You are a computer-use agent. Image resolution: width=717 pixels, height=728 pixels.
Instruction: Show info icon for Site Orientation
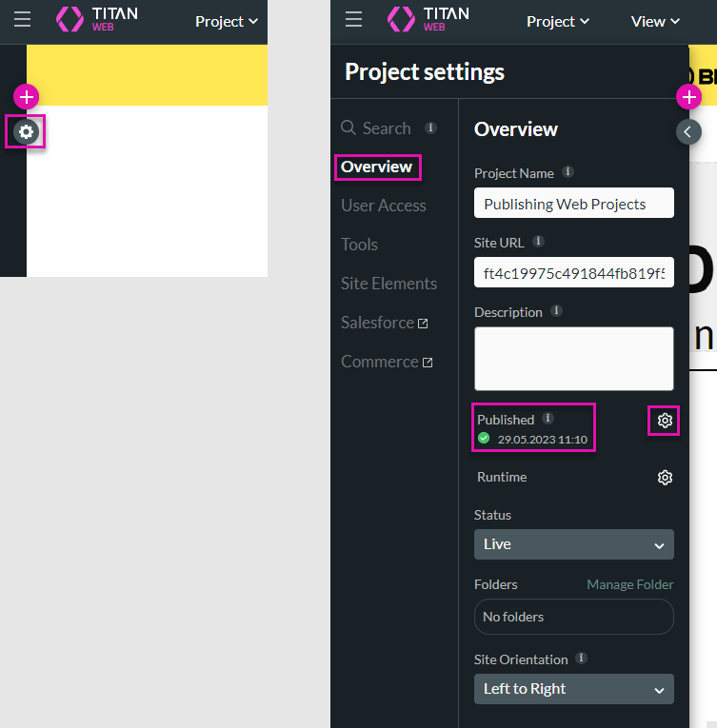(x=582, y=658)
